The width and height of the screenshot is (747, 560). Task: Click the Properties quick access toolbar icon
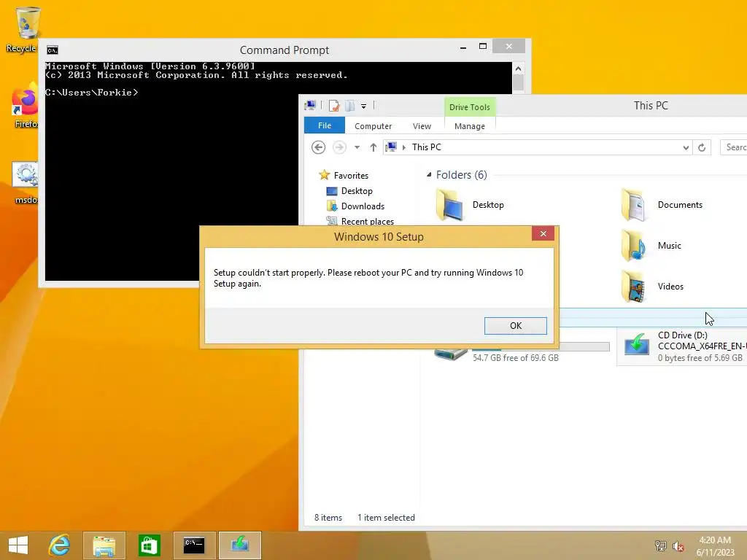coord(334,106)
